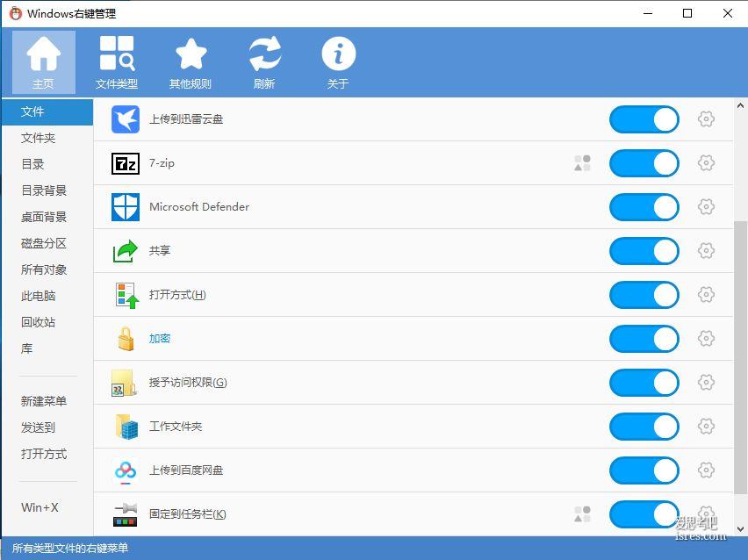748x560 pixels.
Task: Disable the 共享 switch
Action: (644, 251)
